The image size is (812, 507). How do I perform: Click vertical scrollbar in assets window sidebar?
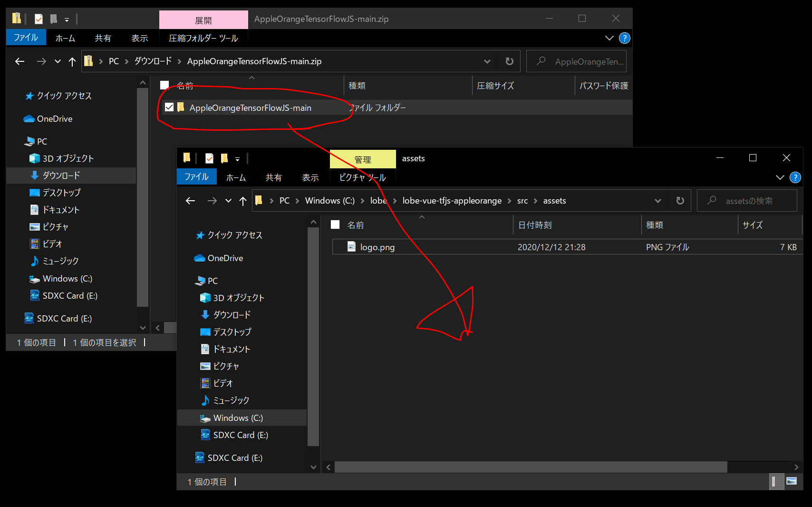pos(313,337)
